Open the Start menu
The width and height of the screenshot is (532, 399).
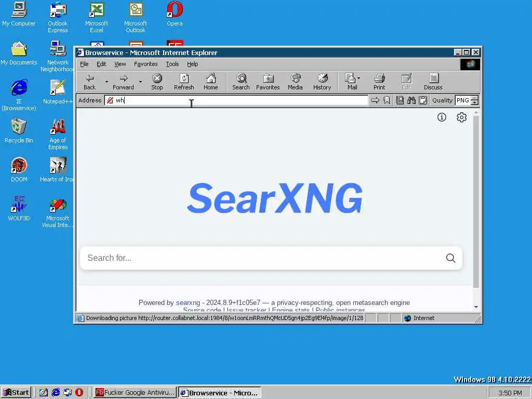point(16,393)
